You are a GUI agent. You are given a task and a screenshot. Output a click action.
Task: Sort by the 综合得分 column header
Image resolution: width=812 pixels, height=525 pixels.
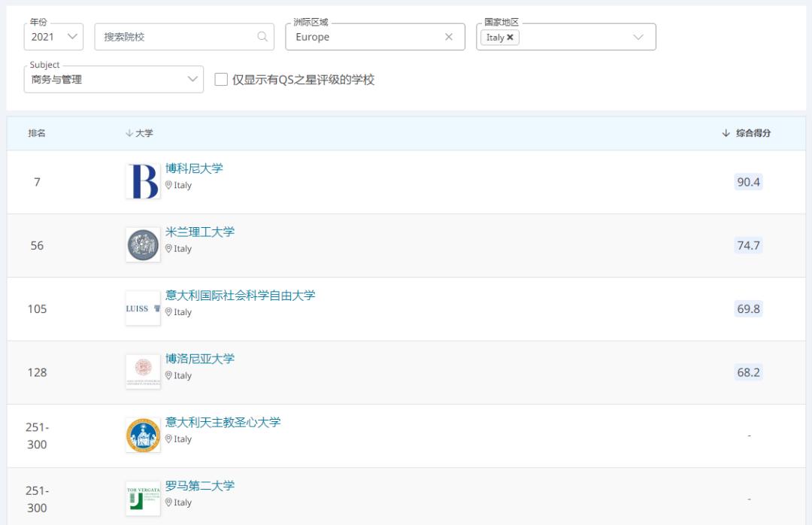(753, 133)
